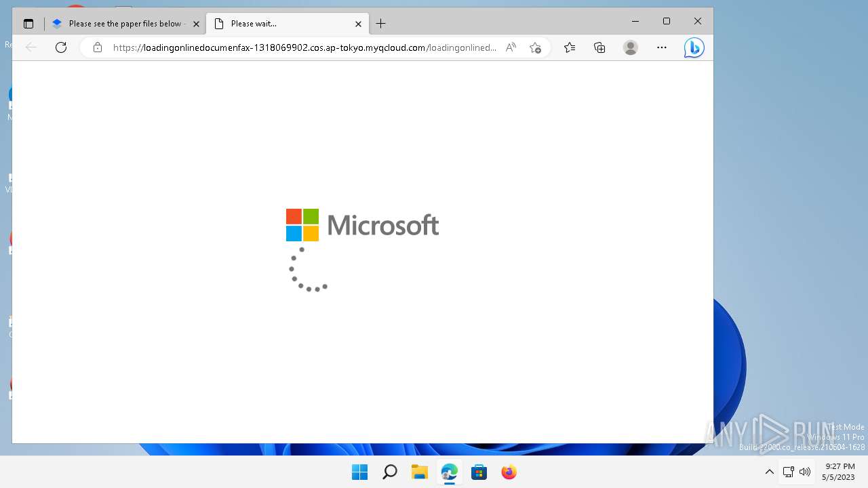Open the Bing sidebar button
This screenshot has width=868, height=488.
[x=694, y=47]
